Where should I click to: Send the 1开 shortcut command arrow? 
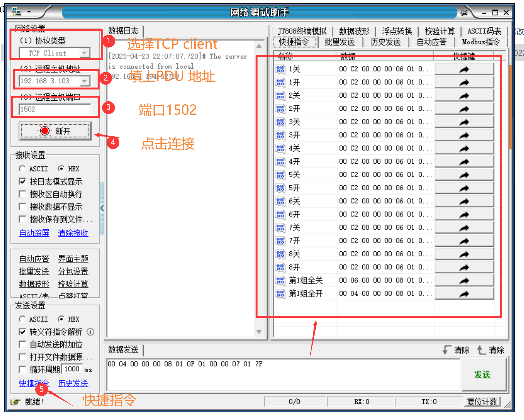click(x=464, y=82)
